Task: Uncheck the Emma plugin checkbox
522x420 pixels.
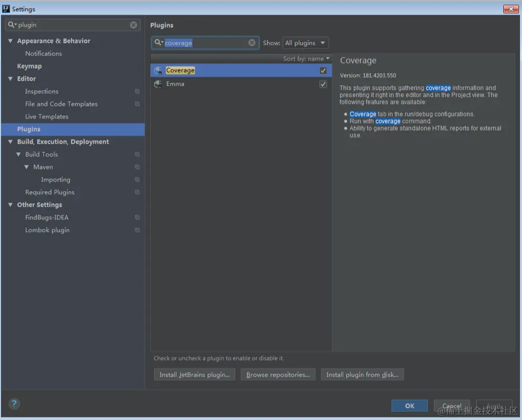Action: click(323, 84)
